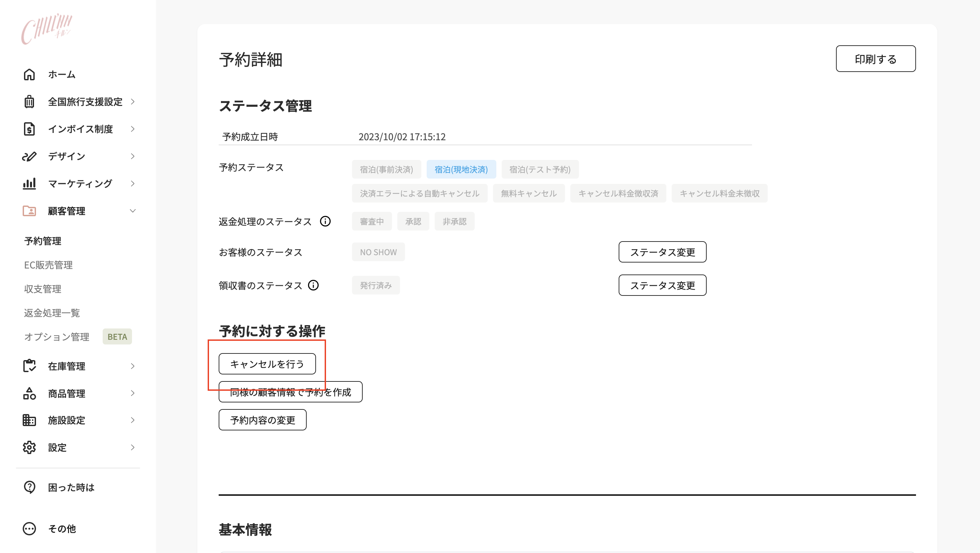This screenshot has width=980, height=553.
Task: Choose 承認 for the refund status
Action: [413, 221]
